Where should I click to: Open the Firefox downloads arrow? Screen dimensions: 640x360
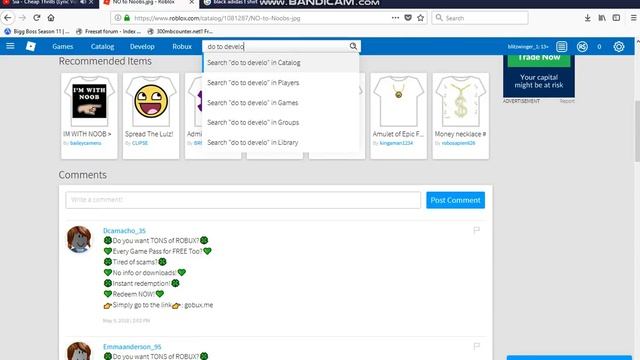(587, 18)
